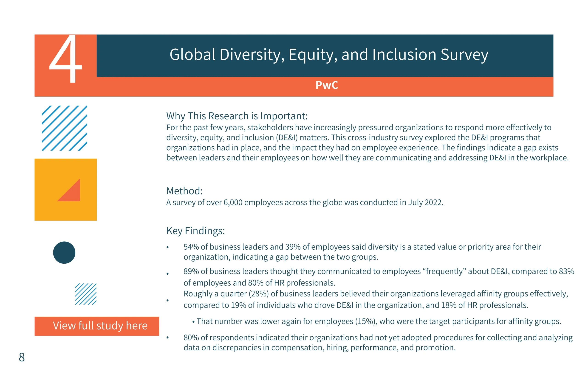Image resolution: width=588 pixels, height=380 pixels.
Task: Click the 'Why This Research is Important:' heading
Action: pos(237,116)
